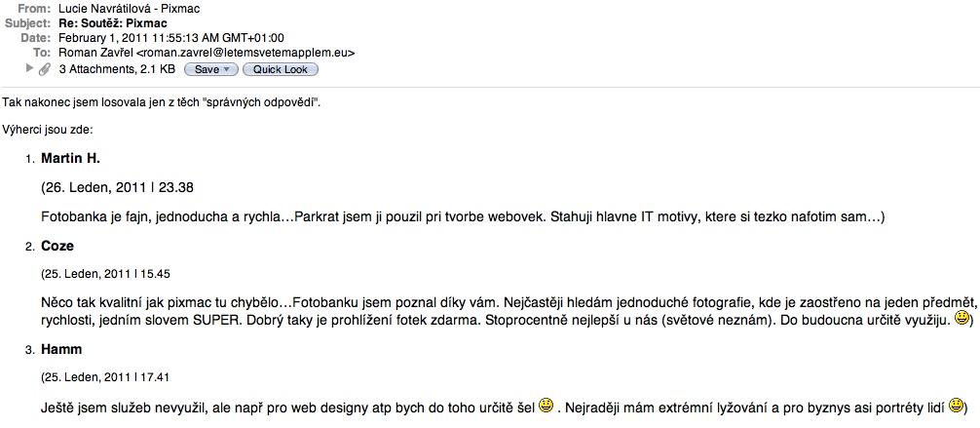This screenshot has width=980, height=428.
Task: Click the paperclip attachment icon
Action: [44, 69]
